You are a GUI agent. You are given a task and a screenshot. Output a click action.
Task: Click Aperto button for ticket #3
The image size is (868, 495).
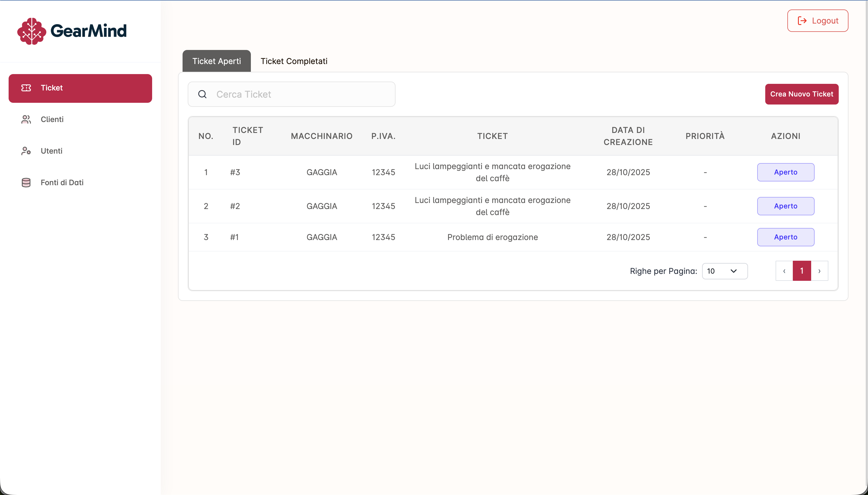(785, 172)
